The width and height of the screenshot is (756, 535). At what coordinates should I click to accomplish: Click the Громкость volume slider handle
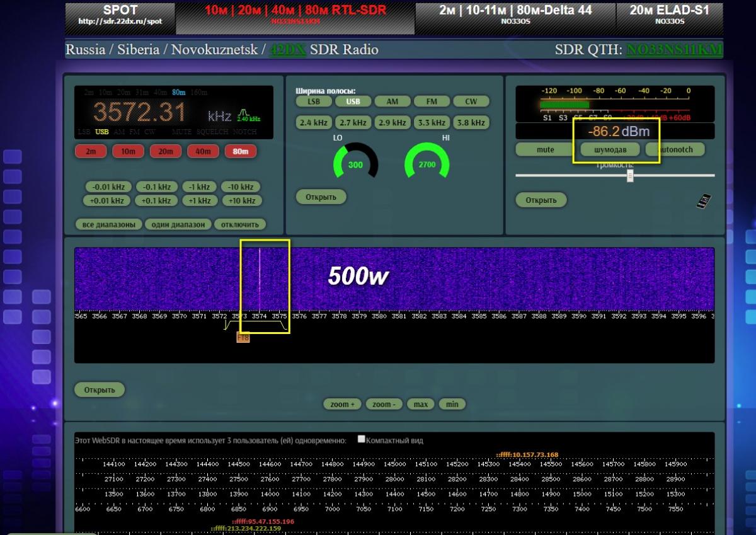coord(629,176)
